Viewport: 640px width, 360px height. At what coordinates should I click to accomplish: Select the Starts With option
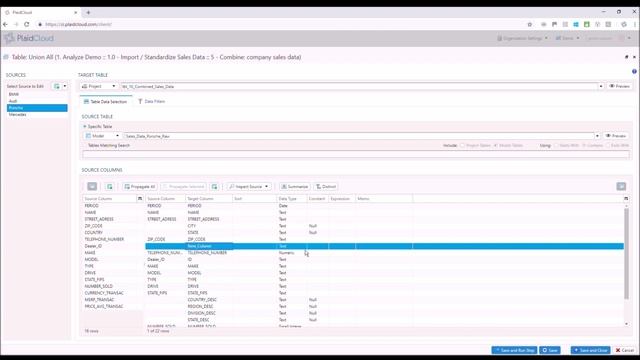point(556,145)
